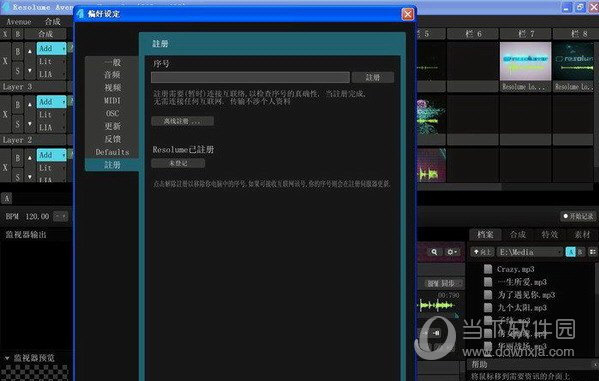Open the gear settings icon in clip panel
Screen dimensions: 599x381
click(452, 252)
